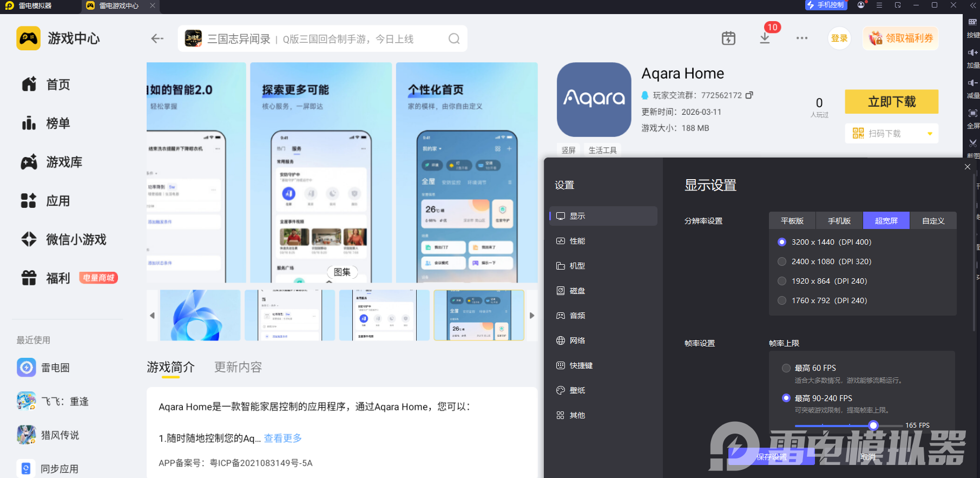Click the FPS limit slider handle

tap(873, 425)
